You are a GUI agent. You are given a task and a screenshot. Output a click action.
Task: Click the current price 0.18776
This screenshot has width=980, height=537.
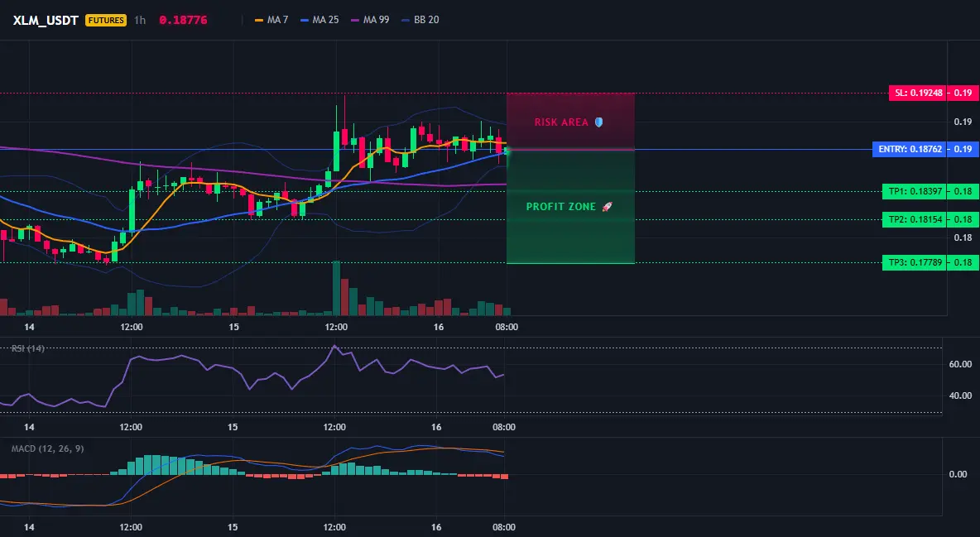(183, 20)
